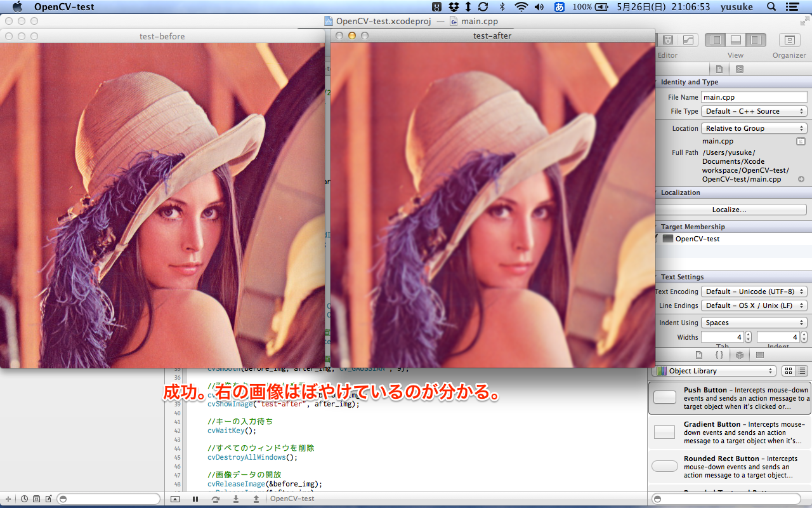812x508 pixels.
Task: Open the File Type dropdown
Action: [754, 111]
